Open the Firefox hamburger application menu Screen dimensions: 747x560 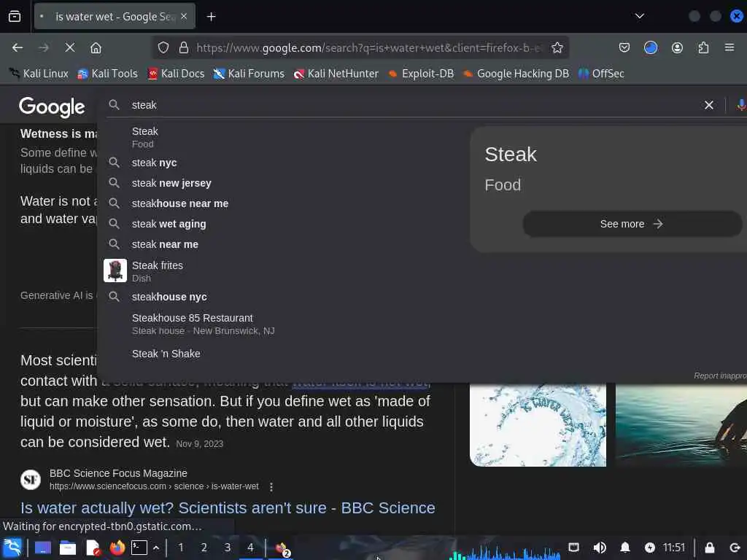coord(729,47)
